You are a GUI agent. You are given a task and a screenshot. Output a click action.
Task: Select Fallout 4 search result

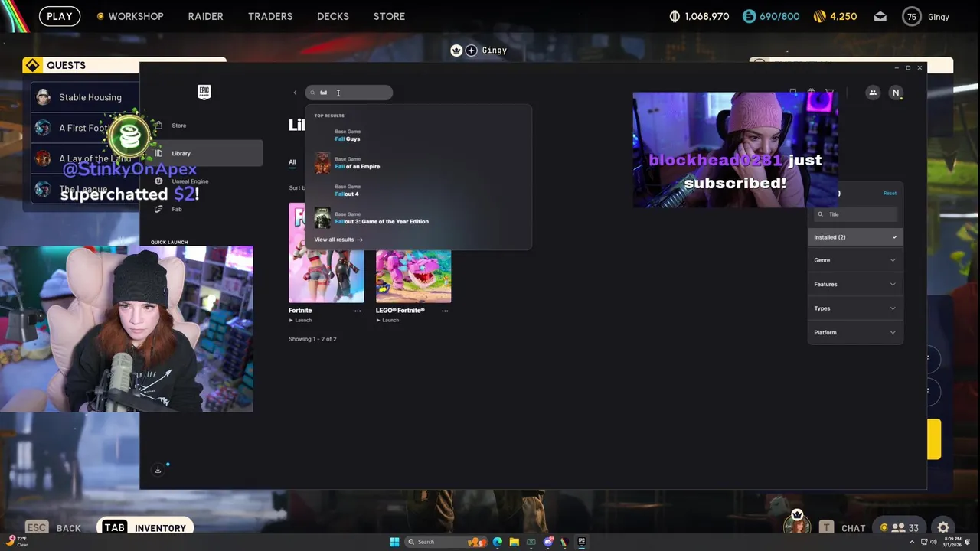point(418,191)
